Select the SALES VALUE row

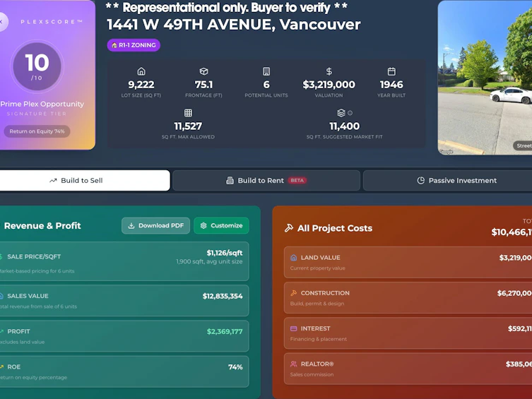point(124,301)
